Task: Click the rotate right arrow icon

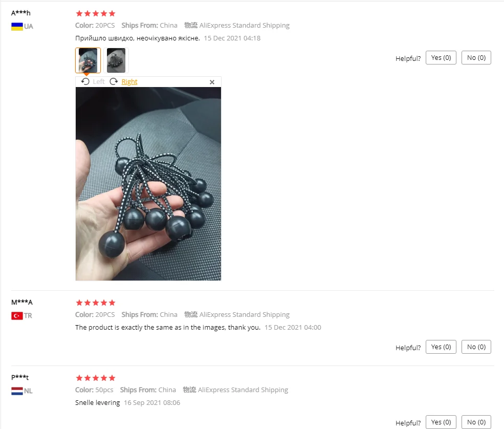Action: coord(114,82)
